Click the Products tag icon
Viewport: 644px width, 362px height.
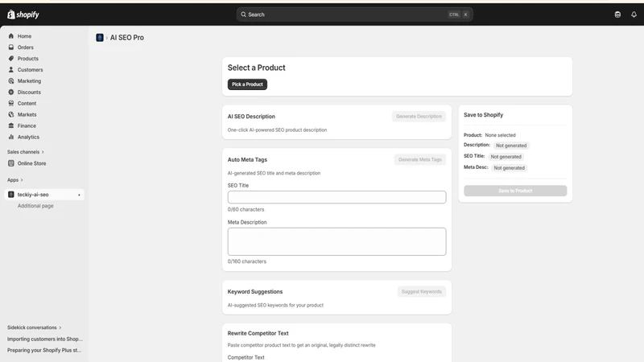[x=11, y=58]
